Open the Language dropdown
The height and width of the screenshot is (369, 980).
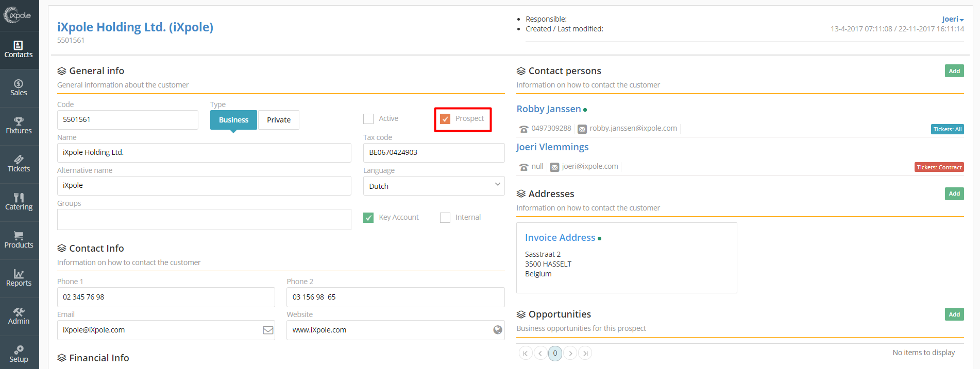[x=434, y=186]
